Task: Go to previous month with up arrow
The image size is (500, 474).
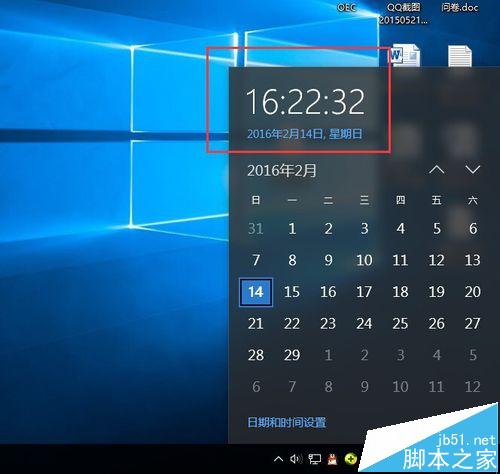Action: click(437, 170)
